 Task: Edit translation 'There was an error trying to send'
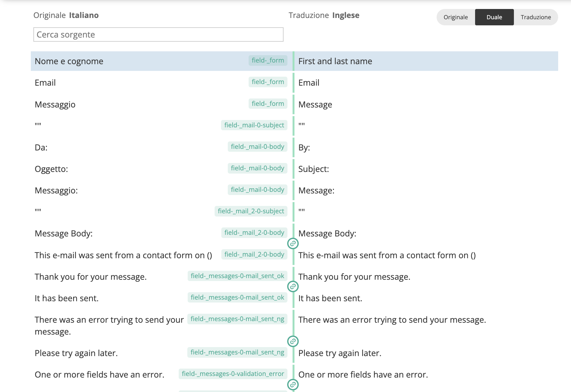[392, 320]
